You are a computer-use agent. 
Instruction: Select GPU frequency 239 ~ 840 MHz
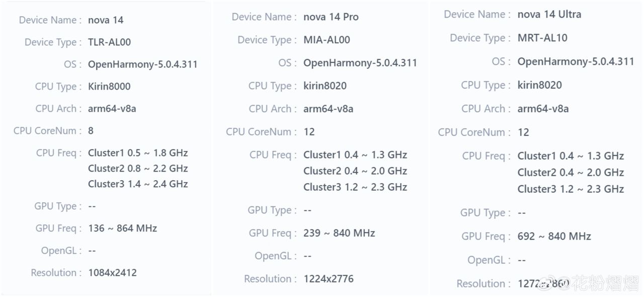[339, 233]
